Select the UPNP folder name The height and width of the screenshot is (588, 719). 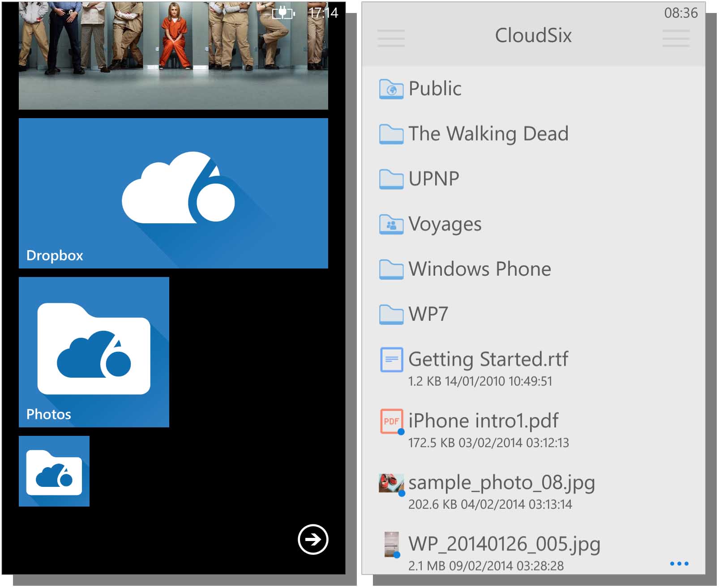[x=434, y=179]
